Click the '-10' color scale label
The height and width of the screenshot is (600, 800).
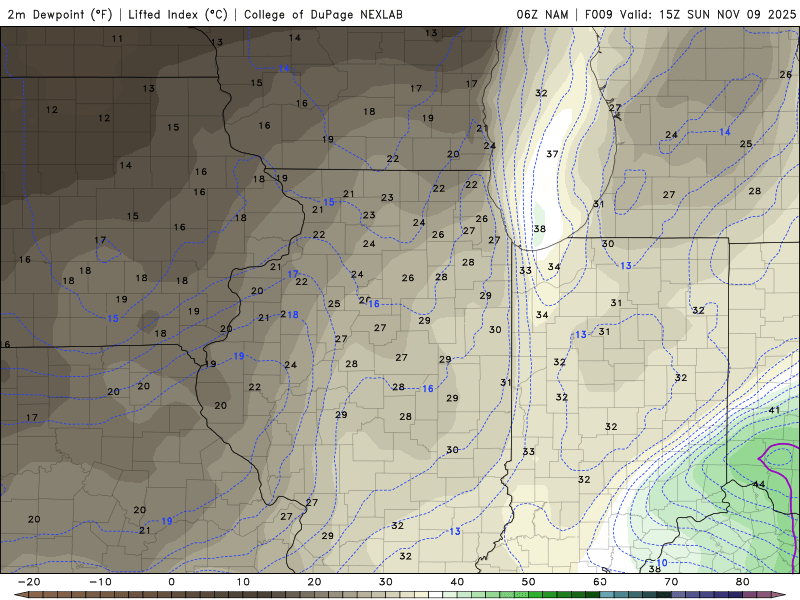point(100,582)
